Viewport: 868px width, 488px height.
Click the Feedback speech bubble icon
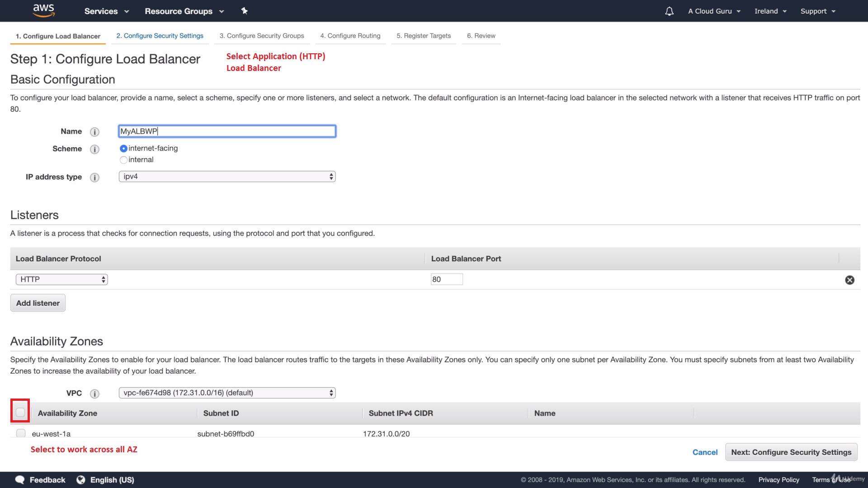tap(20, 480)
